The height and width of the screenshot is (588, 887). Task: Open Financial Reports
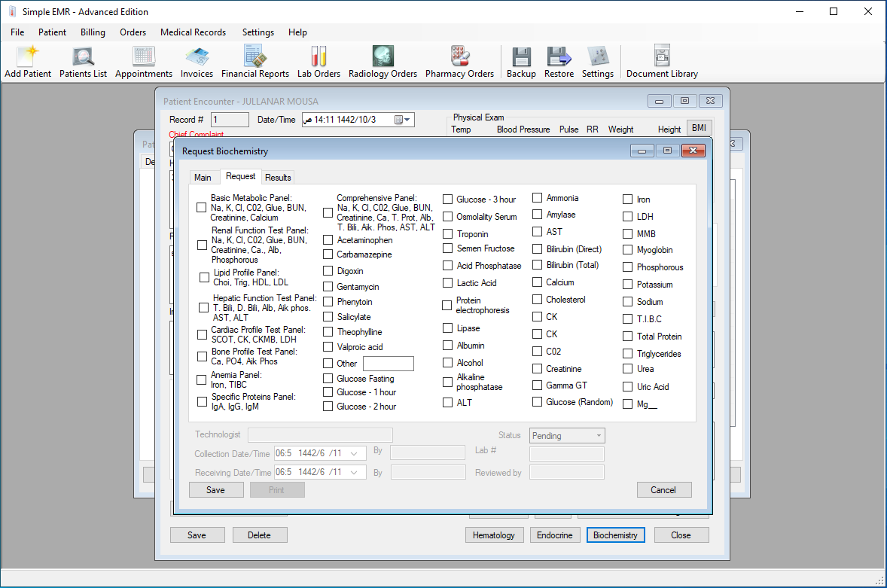click(x=255, y=60)
